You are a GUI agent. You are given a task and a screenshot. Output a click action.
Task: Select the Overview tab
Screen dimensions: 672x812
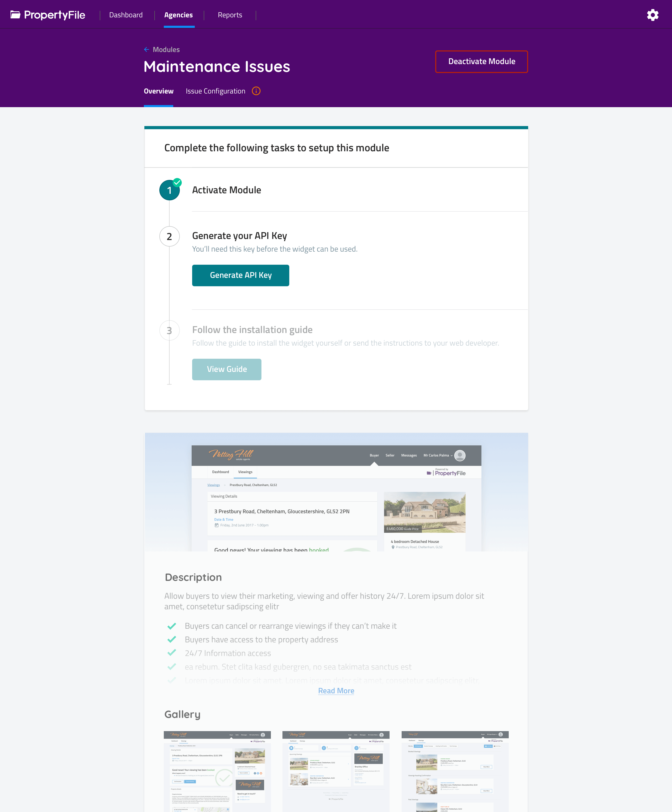159,91
